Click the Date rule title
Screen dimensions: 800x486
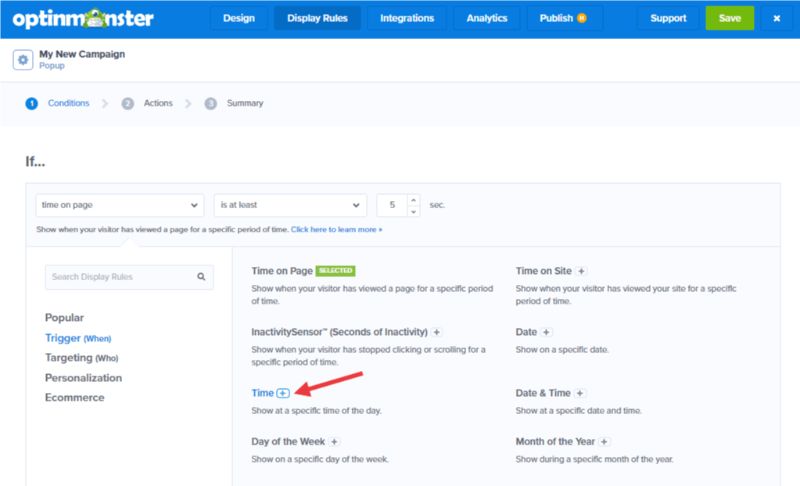pos(526,332)
